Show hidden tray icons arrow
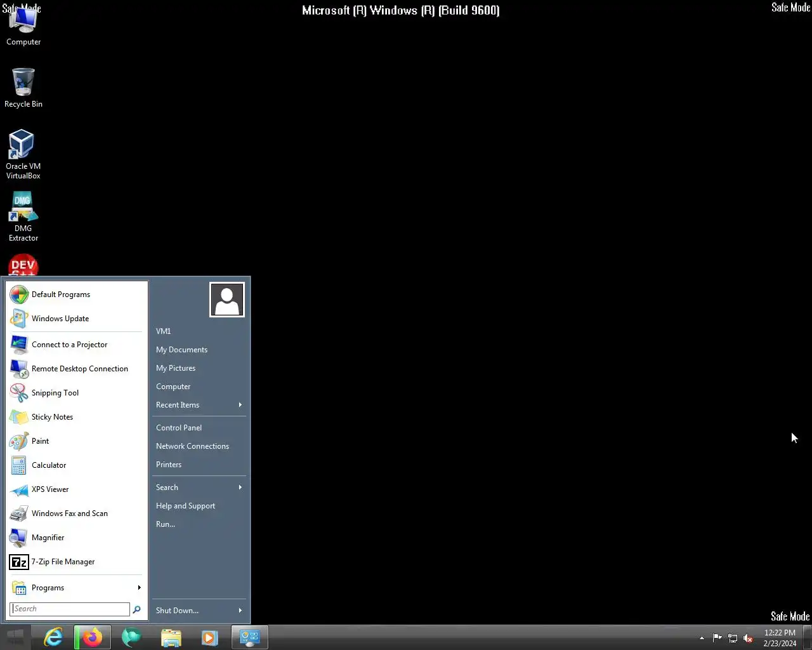 click(x=702, y=638)
